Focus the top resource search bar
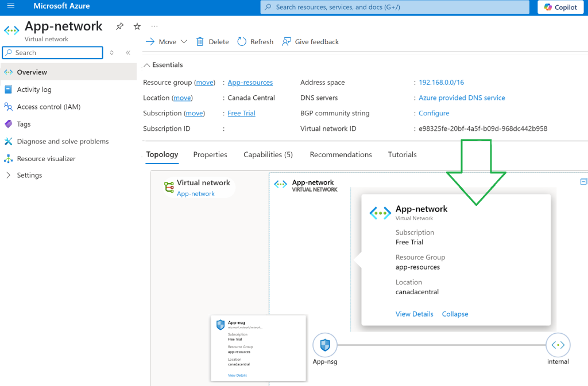The width and height of the screenshot is (588, 386). (395, 7)
